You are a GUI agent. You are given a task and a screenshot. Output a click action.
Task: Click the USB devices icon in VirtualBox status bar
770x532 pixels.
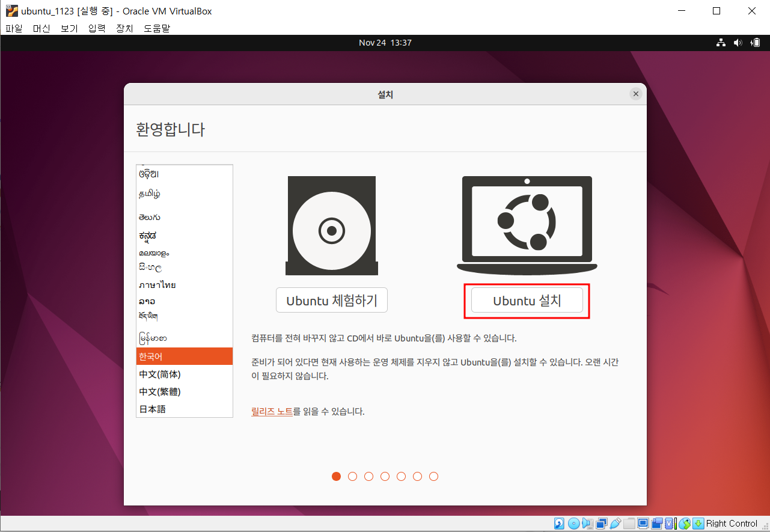coord(615,524)
